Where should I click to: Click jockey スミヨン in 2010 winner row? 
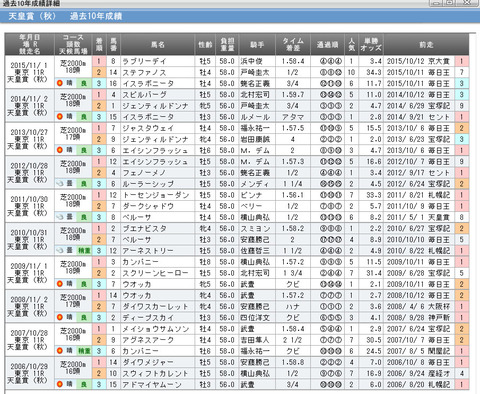255,228
